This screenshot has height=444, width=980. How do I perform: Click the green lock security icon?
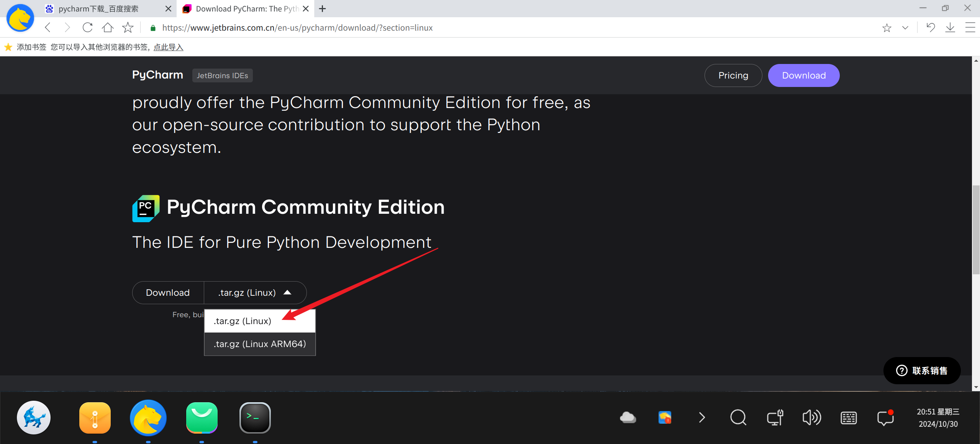pyautogui.click(x=153, y=28)
